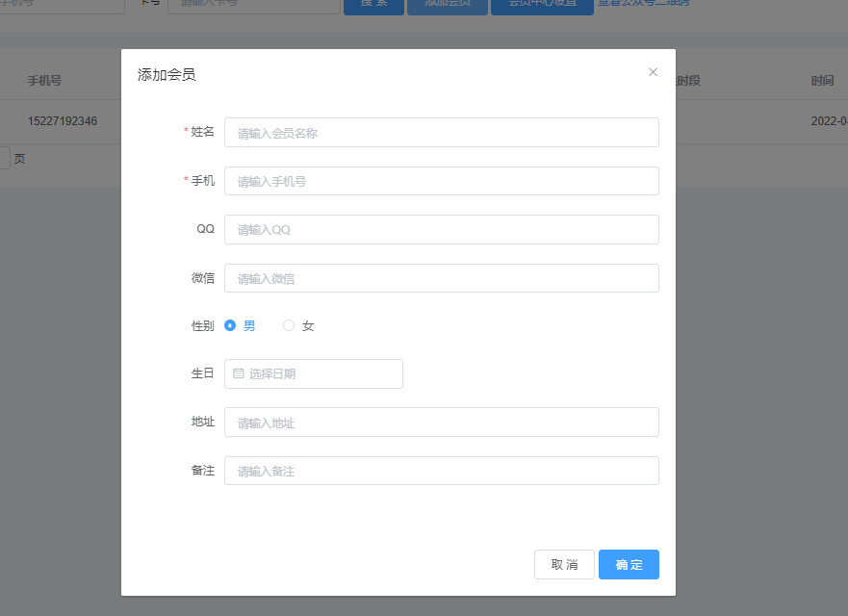Click the 手机号 column header
Screen dimensions: 848x616
pos(44,81)
